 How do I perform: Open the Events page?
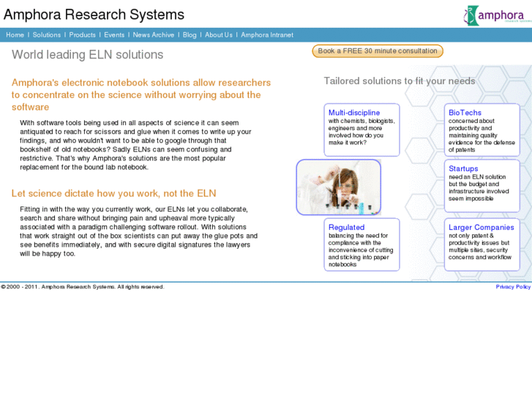(114, 35)
